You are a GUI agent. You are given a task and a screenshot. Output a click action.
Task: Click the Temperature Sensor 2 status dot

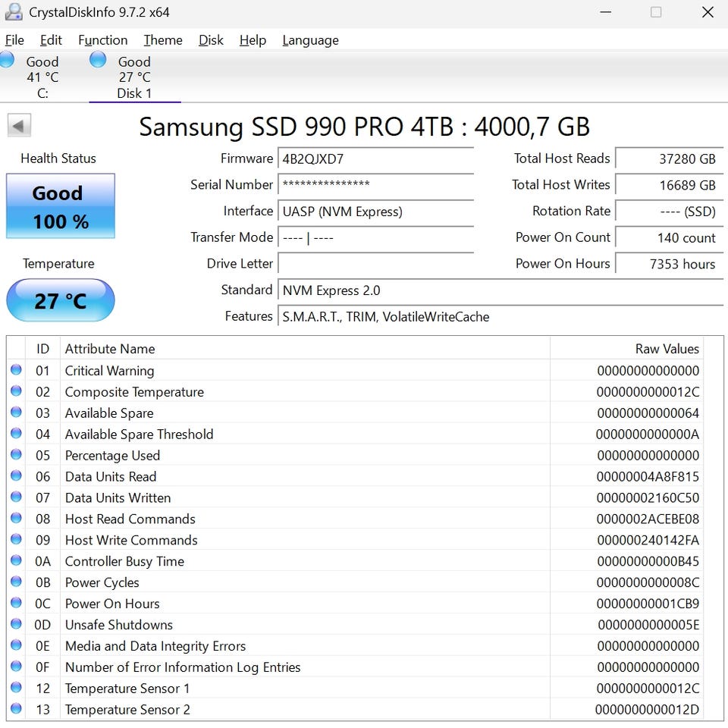click(16, 709)
